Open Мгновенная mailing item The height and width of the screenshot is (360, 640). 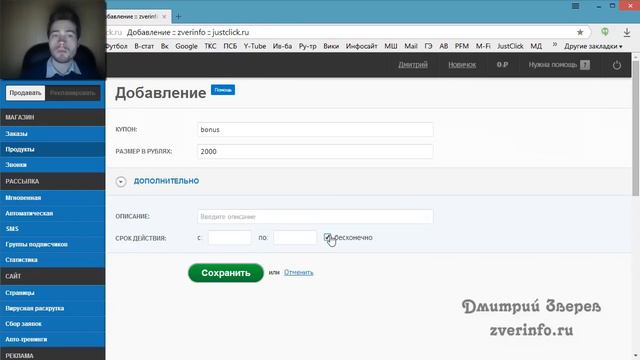[53, 198]
